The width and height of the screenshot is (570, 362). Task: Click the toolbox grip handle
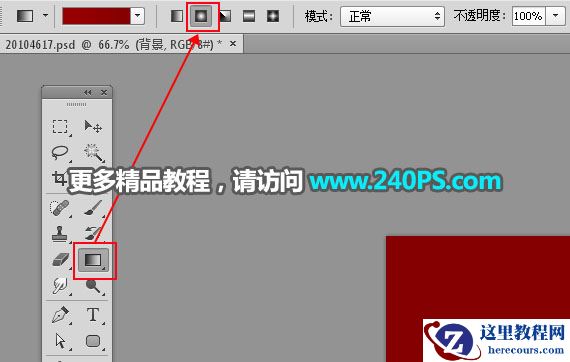coord(76,104)
